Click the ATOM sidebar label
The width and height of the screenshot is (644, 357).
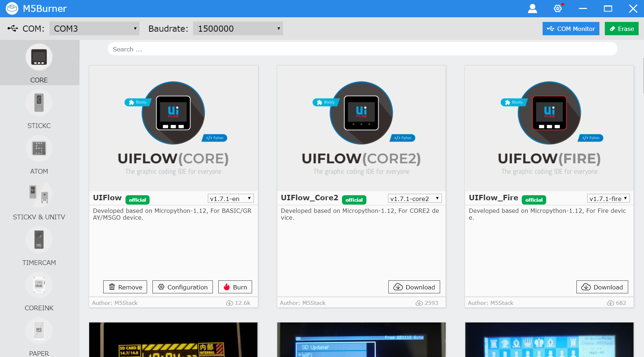39,171
